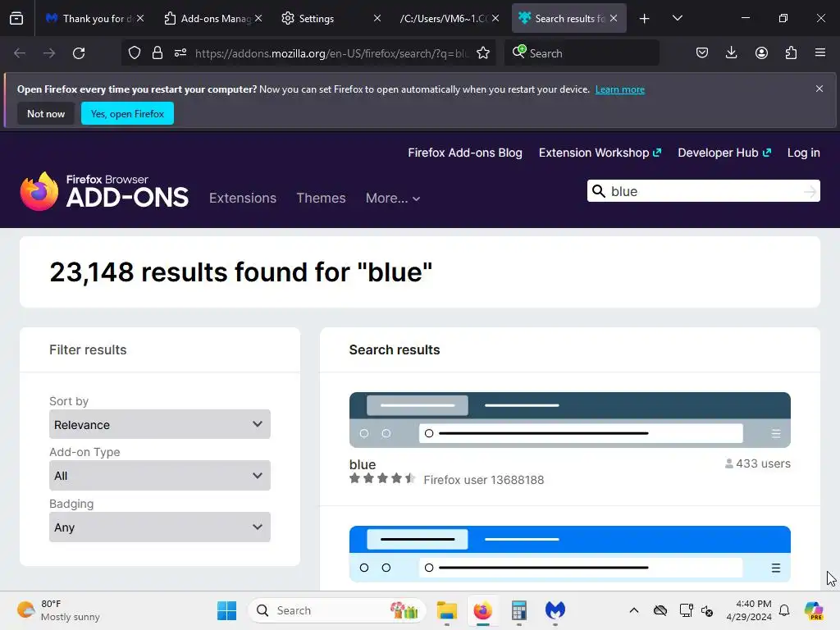
Task: Open the Downloads panel
Action: (x=731, y=52)
